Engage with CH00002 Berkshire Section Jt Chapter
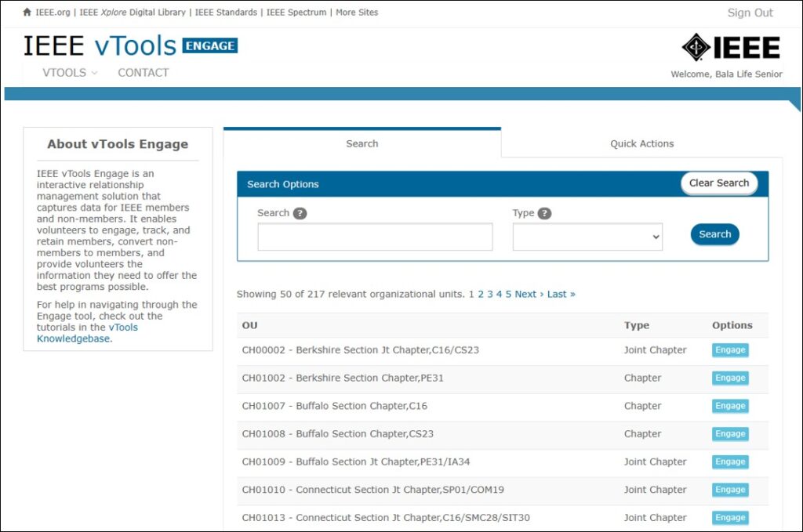Viewport: 803px width, 532px height. [730, 350]
